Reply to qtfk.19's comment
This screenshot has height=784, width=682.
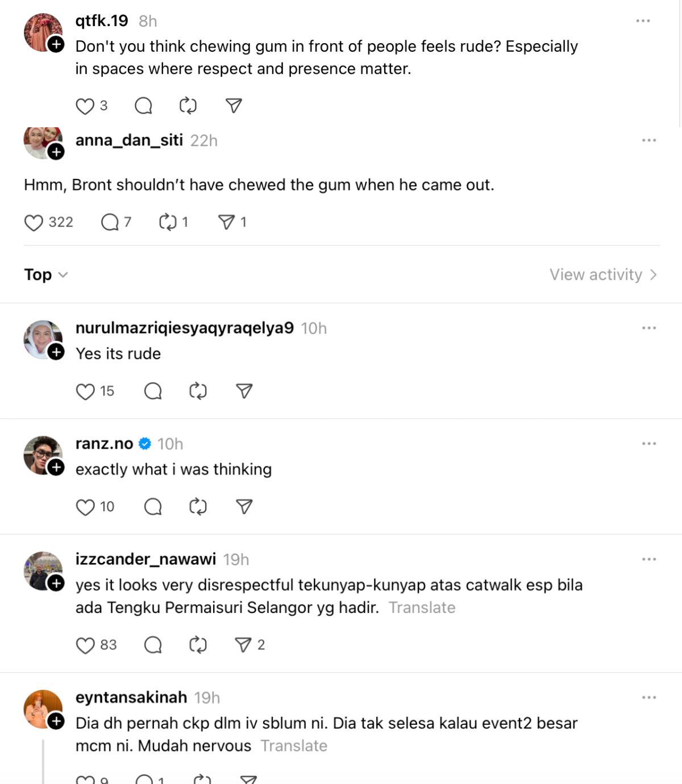coord(143,106)
